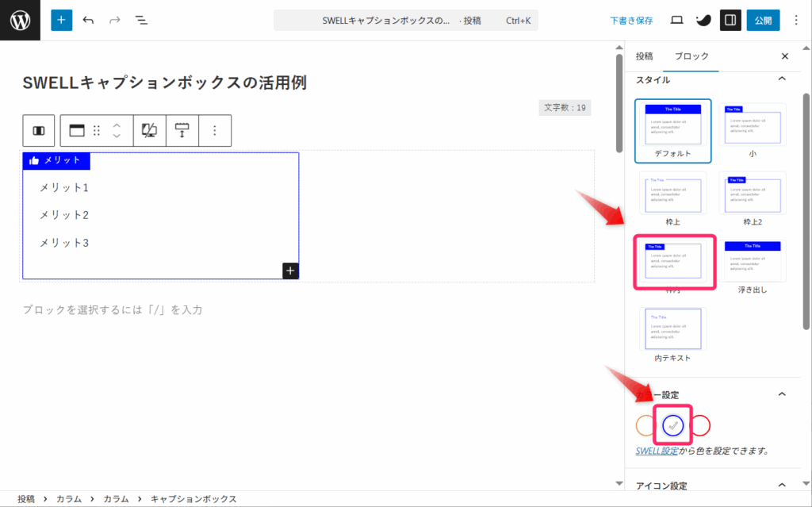
Task: Move the block down
Action: click(117, 136)
